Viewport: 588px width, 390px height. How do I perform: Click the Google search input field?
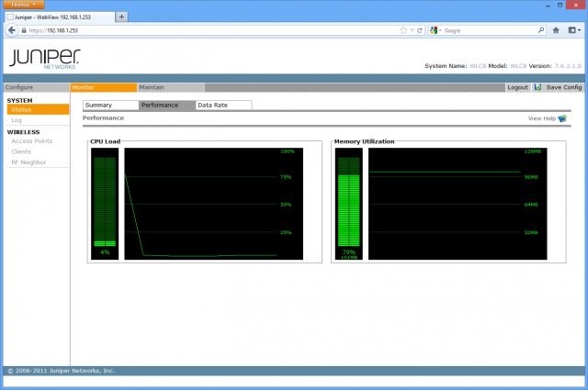(x=490, y=30)
